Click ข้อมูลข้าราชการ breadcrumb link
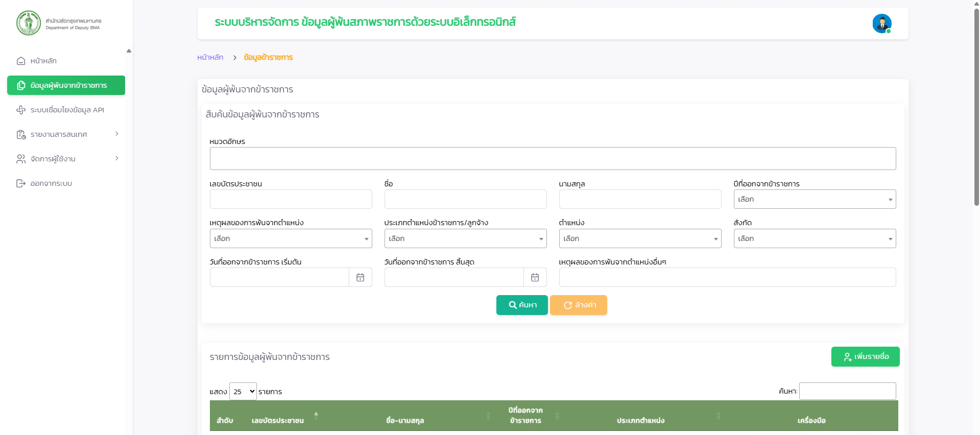The height and width of the screenshot is (435, 980). pos(268,57)
